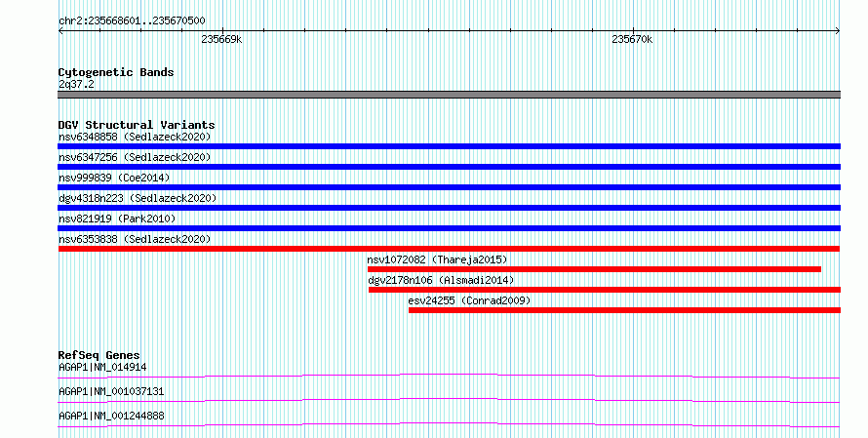Click the chr2:235668601..235670500 coordinate label
868x438 pixels.
click(132, 21)
